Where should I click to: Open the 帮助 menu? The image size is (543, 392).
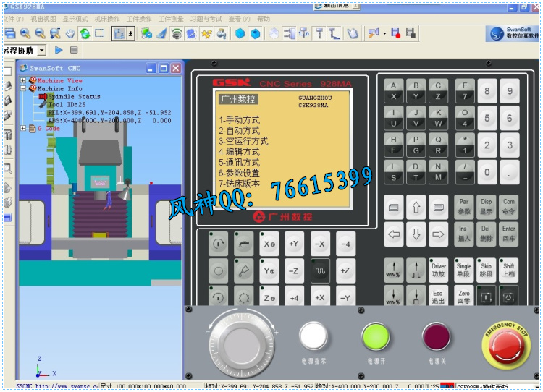pos(264,19)
